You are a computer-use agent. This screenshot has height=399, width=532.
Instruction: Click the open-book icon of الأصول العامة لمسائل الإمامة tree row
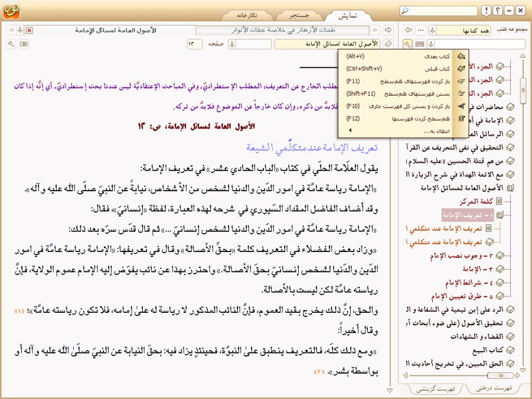[510, 188]
